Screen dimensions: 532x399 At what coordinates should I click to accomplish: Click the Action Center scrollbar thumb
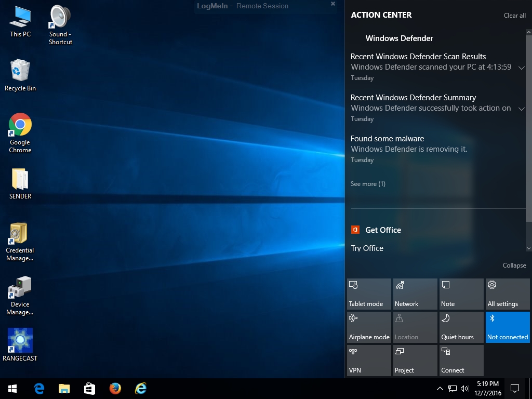pos(528,128)
